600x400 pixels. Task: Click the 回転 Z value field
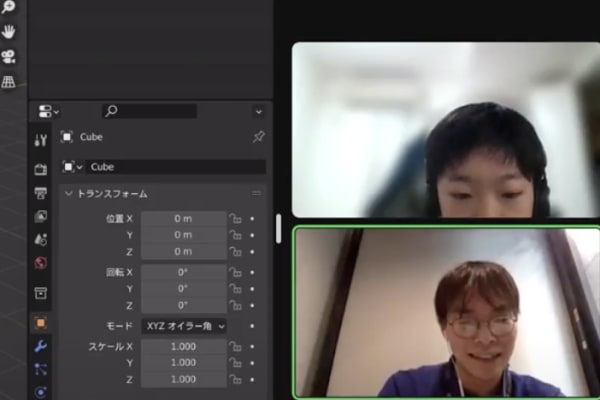(x=184, y=305)
